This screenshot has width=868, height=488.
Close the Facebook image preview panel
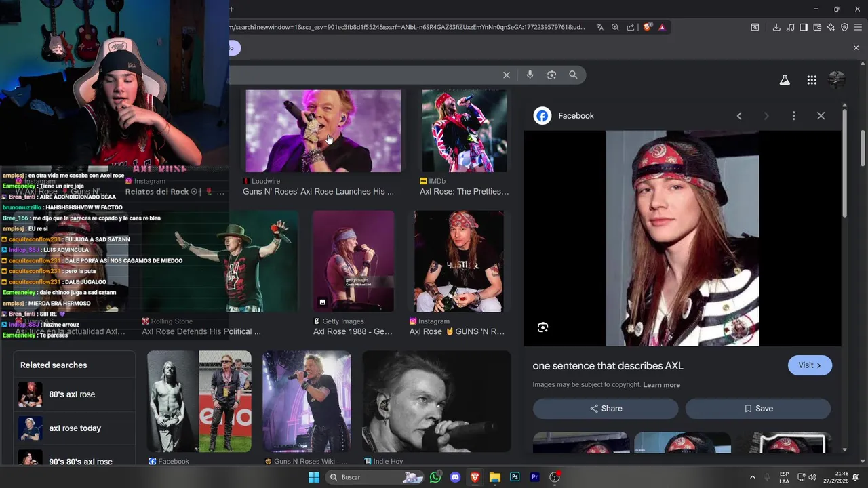pyautogui.click(x=821, y=116)
